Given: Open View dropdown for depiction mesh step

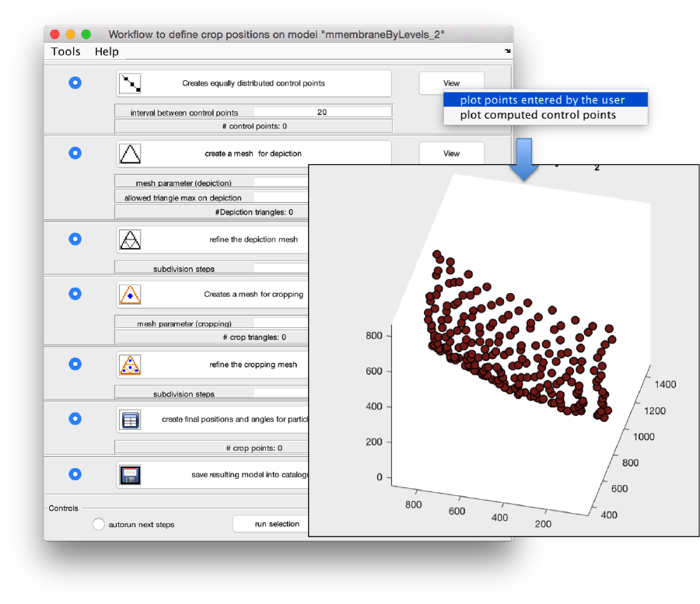Looking at the screenshot, I should [451, 154].
